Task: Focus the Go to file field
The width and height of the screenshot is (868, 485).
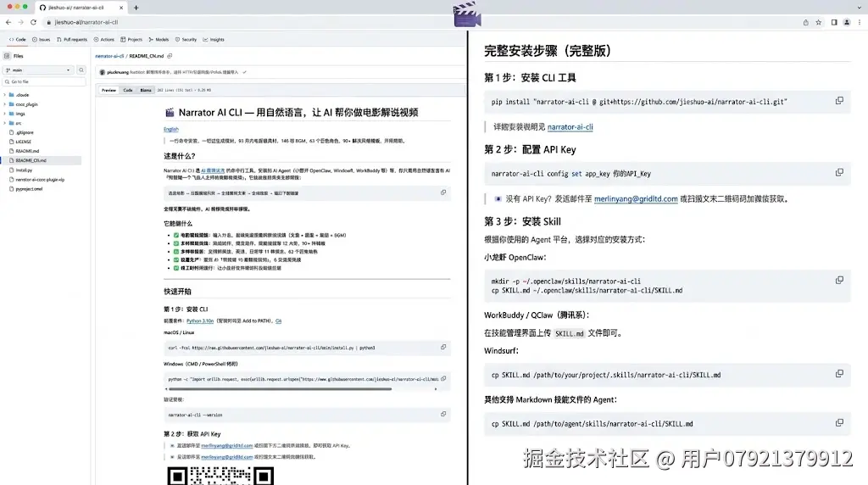Action: pos(44,82)
